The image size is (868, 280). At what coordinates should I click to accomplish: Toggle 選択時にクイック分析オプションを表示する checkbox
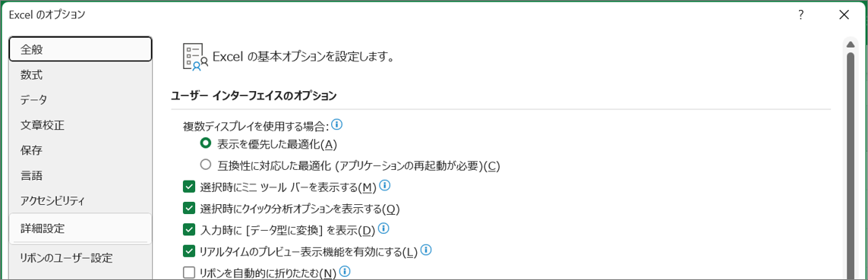point(189,209)
